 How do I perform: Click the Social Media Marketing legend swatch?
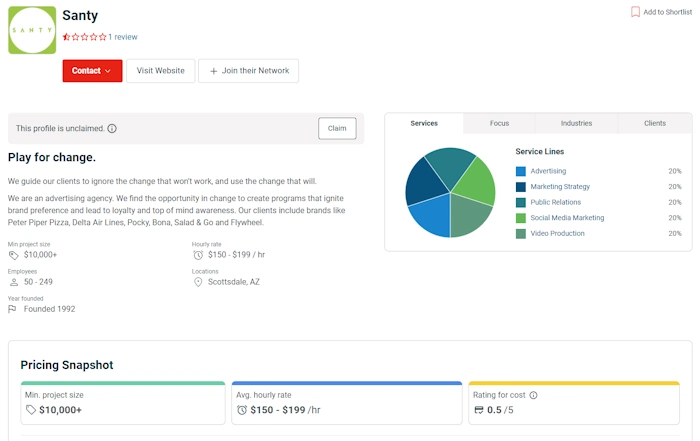click(521, 218)
